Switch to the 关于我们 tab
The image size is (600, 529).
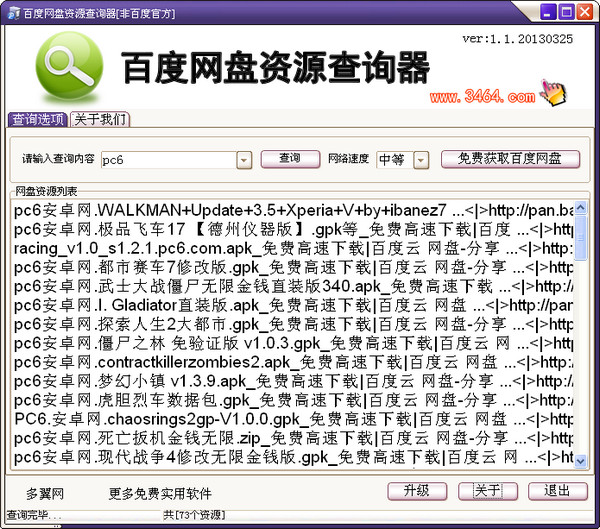100,119
